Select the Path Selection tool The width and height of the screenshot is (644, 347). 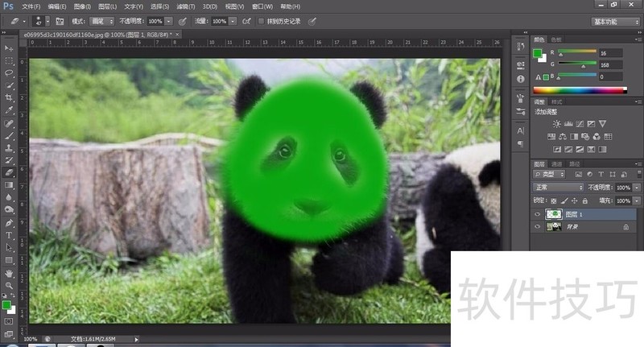tap(9, 248)
